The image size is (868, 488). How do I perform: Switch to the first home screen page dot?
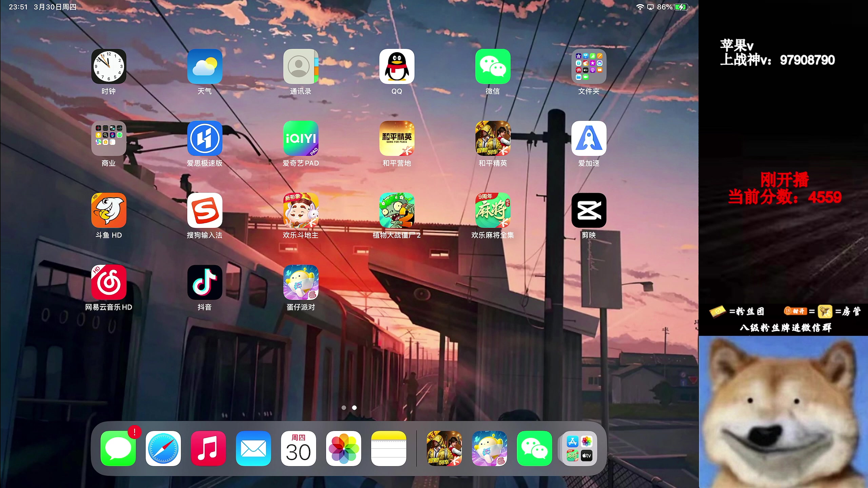344,408
